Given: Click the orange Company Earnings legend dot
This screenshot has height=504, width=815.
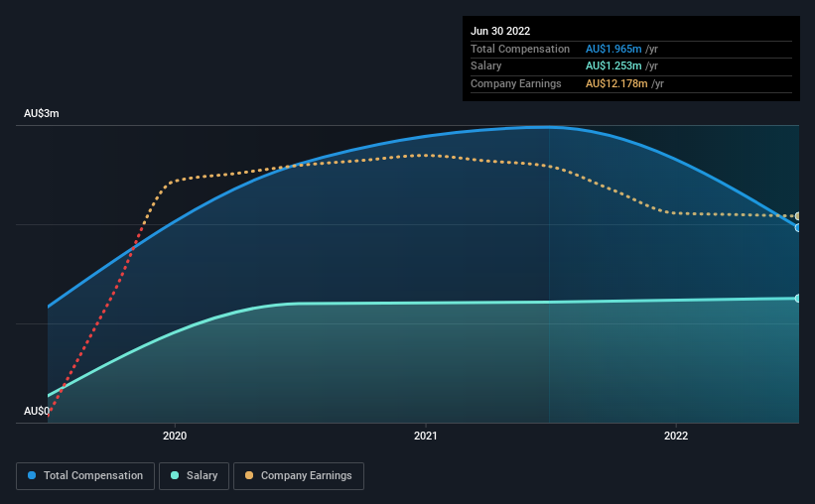Looking at the screenshot, I should pos(249,475).
